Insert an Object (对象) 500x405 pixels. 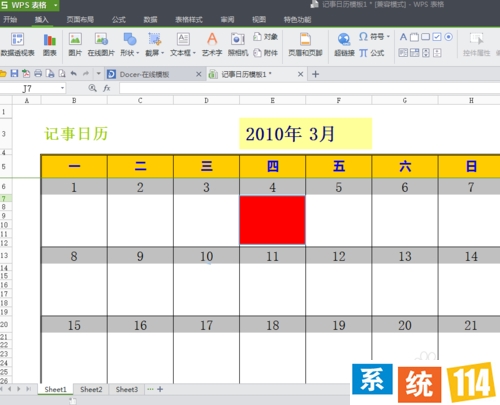266,36
